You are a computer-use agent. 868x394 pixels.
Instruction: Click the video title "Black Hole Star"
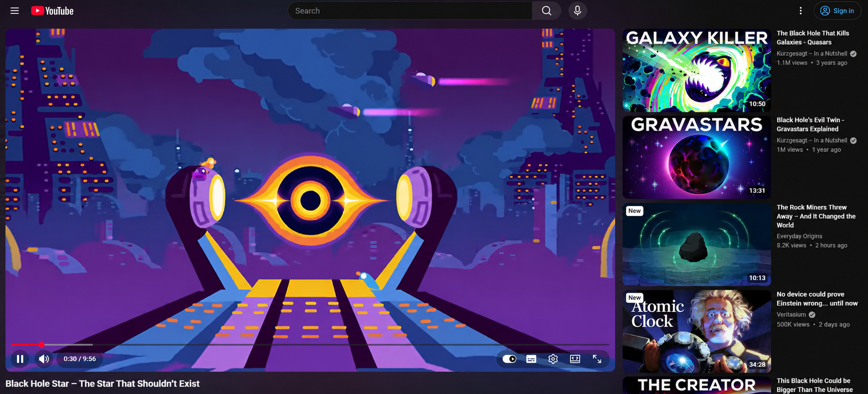[x=103, y=384]
